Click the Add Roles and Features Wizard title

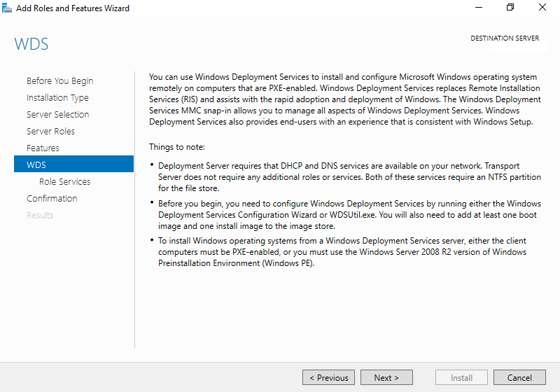(x=73, y=8)
